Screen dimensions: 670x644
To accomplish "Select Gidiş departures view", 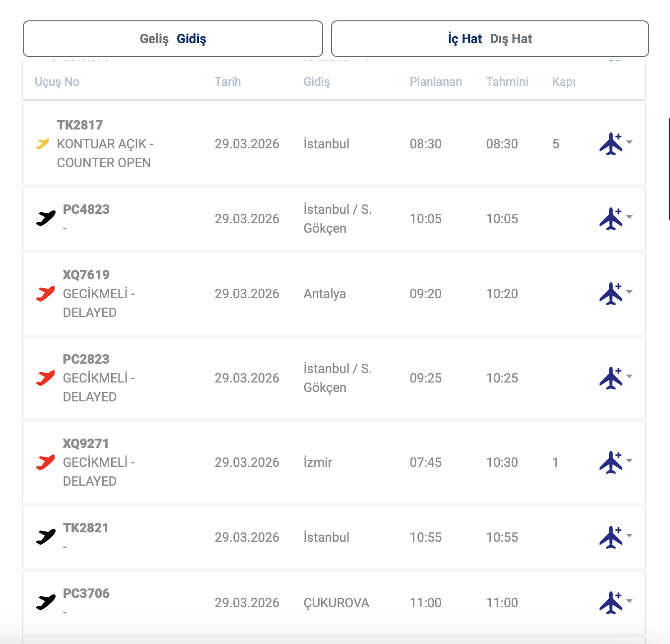I will pos(192,39).
